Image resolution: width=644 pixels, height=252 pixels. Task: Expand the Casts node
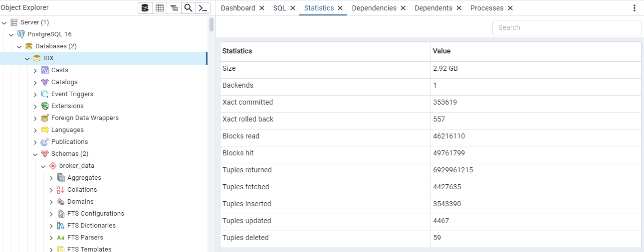point(35,70)
